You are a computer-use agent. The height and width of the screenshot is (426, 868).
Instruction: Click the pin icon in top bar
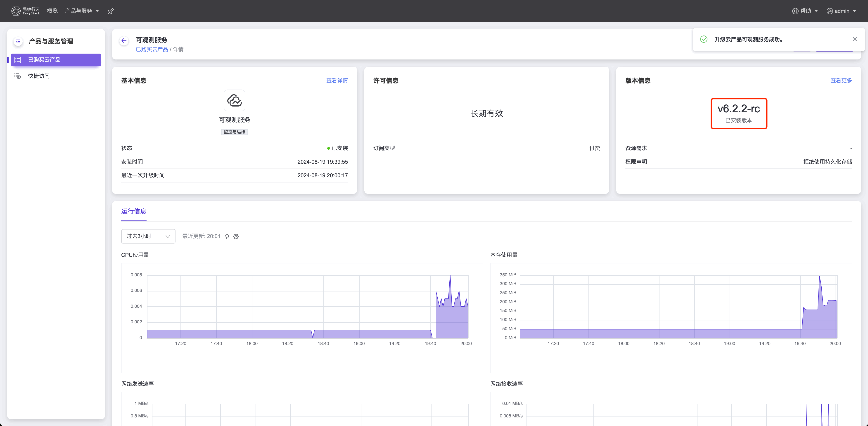tap(111, 11)
